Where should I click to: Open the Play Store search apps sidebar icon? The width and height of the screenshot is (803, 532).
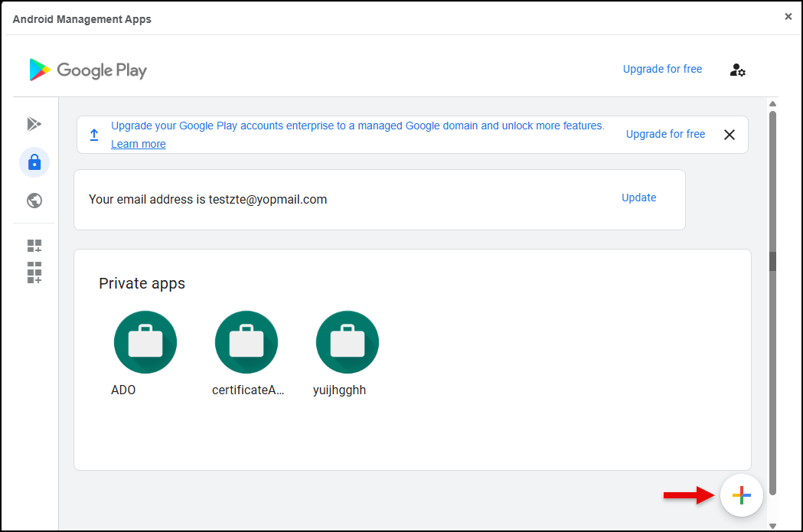click(34, 124)
